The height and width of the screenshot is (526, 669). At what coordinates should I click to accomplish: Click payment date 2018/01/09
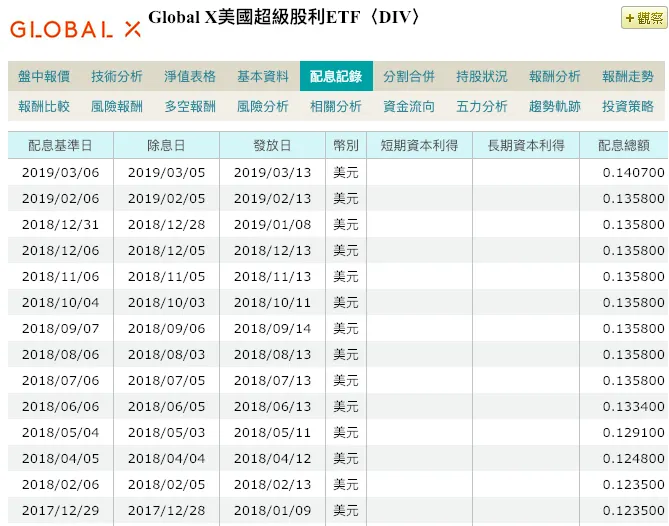pyautogui.click(x=272, y=511)
